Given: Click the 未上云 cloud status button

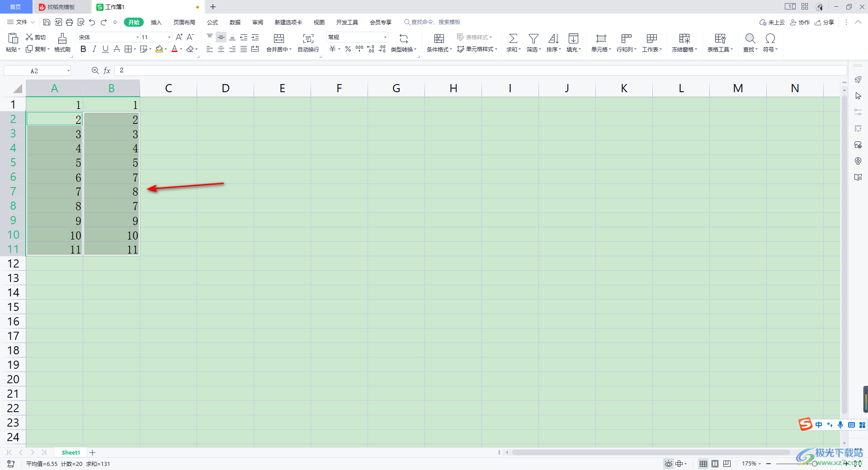Looking at the screenshot, I should (772, 22).
